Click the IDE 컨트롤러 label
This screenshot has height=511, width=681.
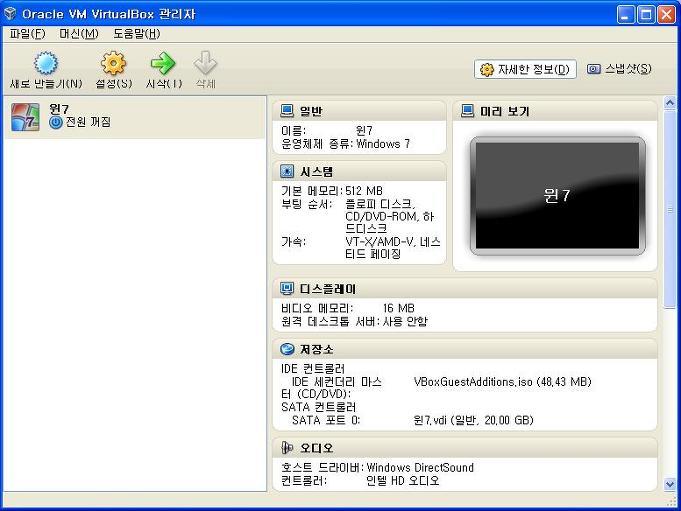click(313, 369)
